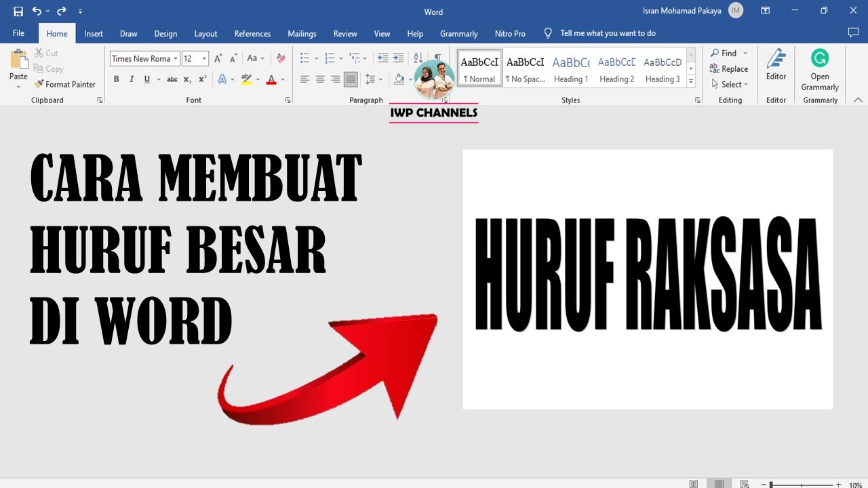This screenshot has height=488, width=868.
Task: Open the font size dropdown
Action: (204, 59)
